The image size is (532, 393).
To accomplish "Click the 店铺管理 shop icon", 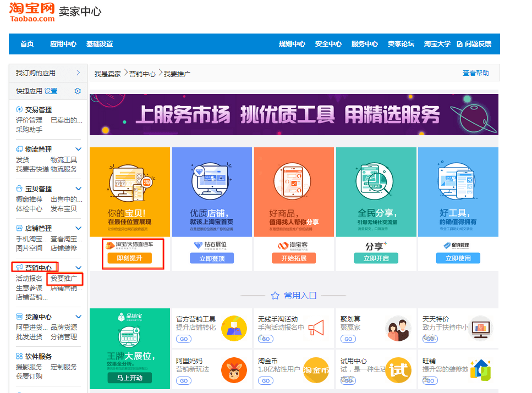I will click(x=19, y=228).
